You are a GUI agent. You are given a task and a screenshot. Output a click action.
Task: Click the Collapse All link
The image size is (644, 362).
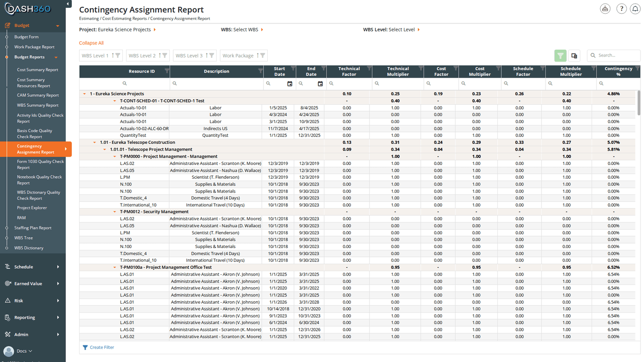[x=91, y=43]
